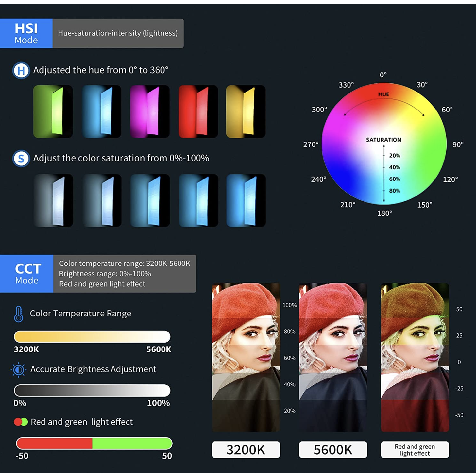476x476 pixels.
Task: Click the 5600K portrait photo
Action: click(333, 357)
